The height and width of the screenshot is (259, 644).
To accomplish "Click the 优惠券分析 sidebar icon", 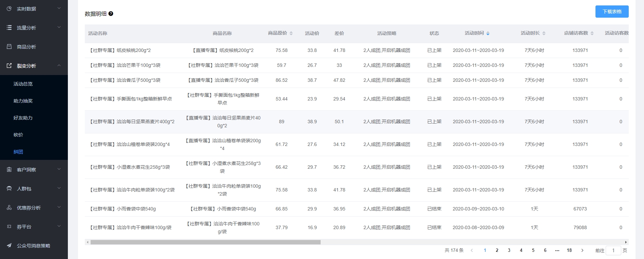I will (x=9, y=207).
